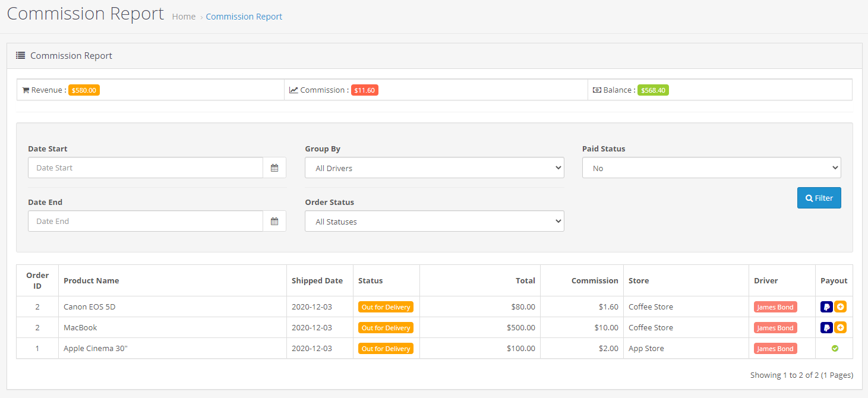The image size is (868, 398).
Task: Click the large Commission Report page title
Action: 86,14
